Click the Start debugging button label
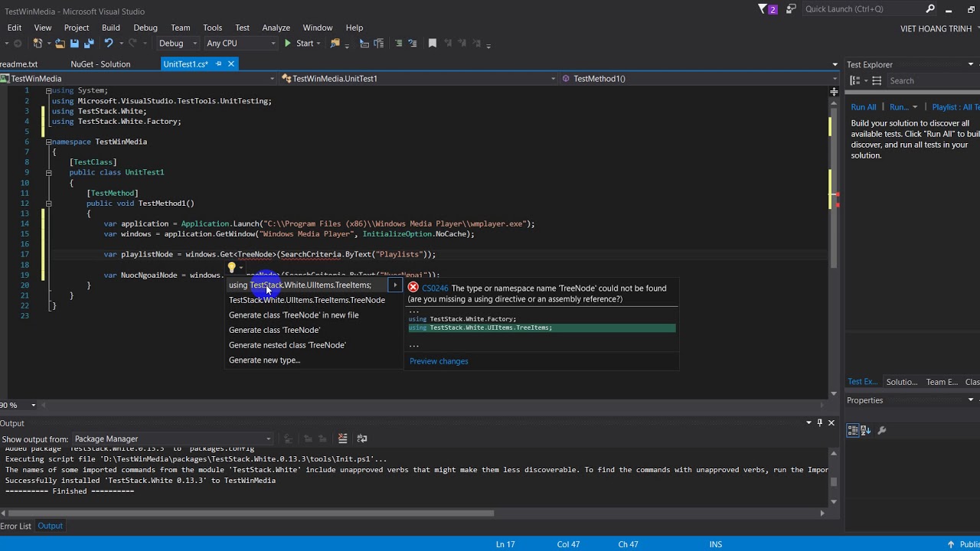This screenshot has width=980, height=551. click(305, 44)
